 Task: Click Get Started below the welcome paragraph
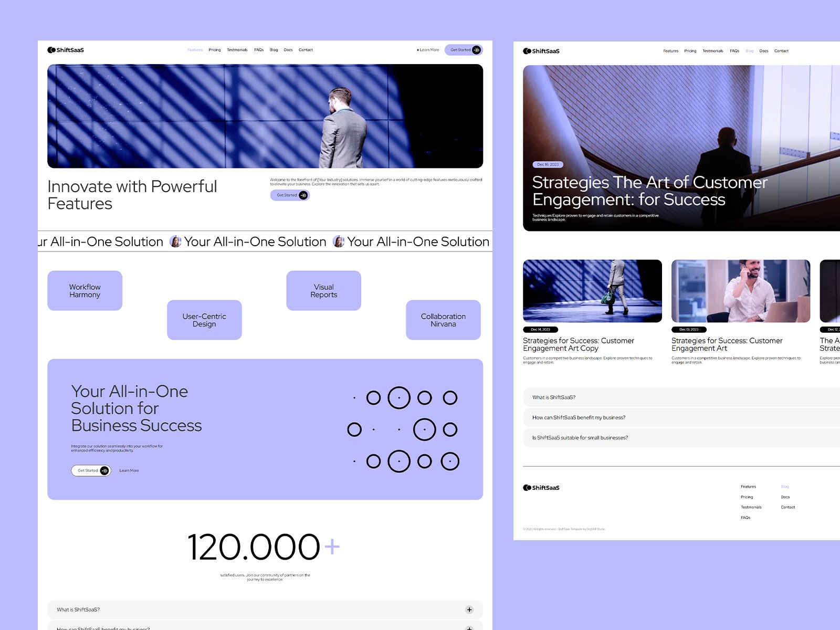click(290, 195)
